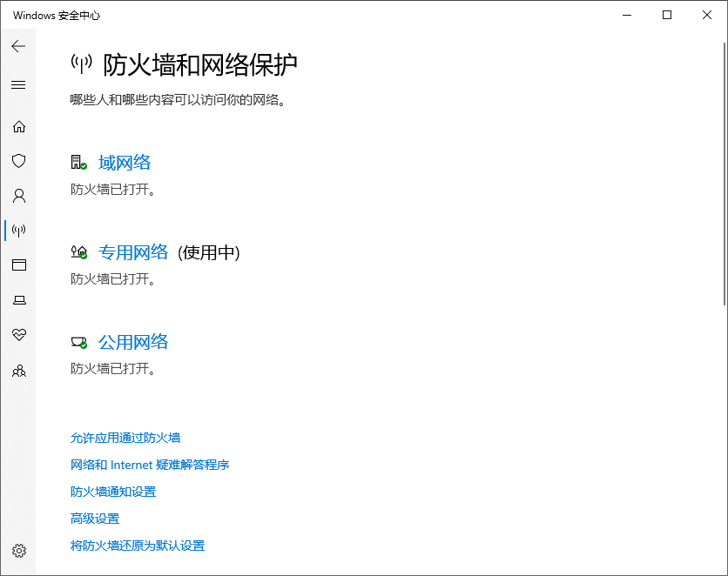Viewport: 728px width, 576px height.
Task: Maximize the Windows 安全中心 window
Action: point(667,16)
